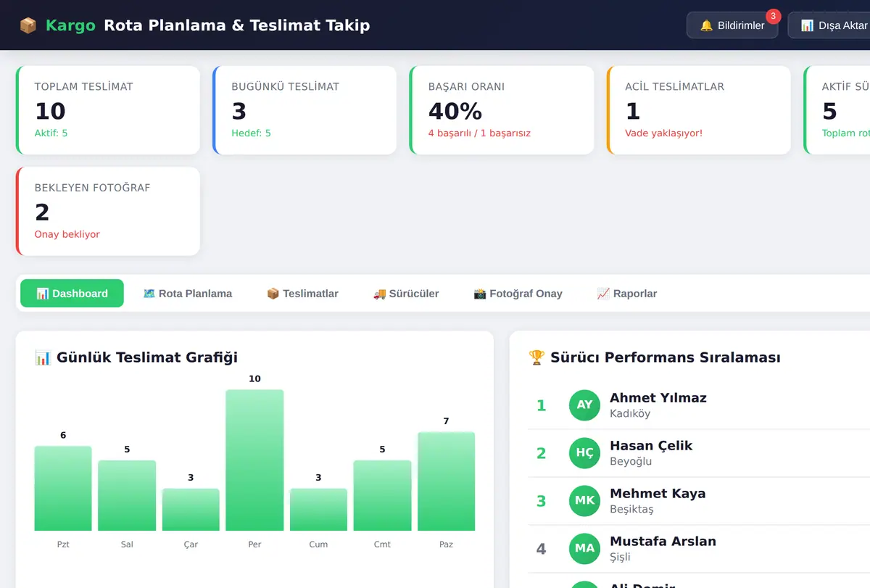Select Ahmet Yılmaz's AY avatar
Image resolution: width=870 pixels, height=588 pixels.
[584, 405]
